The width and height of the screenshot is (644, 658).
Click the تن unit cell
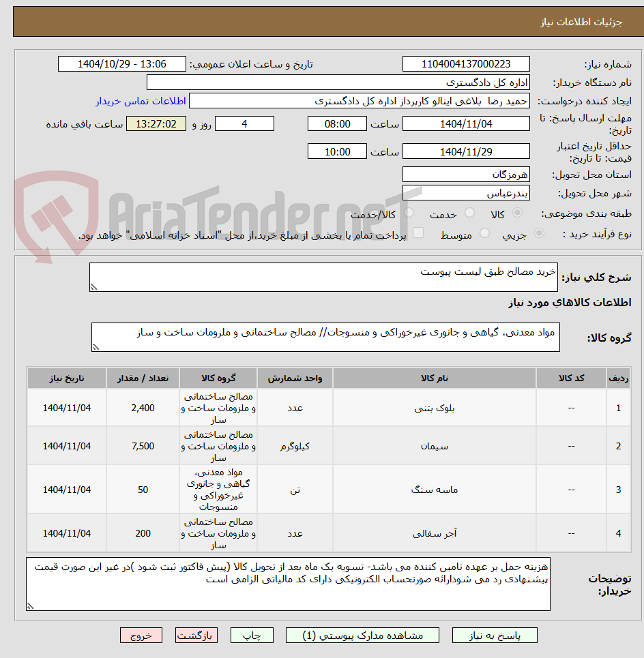tap(295, 490)
